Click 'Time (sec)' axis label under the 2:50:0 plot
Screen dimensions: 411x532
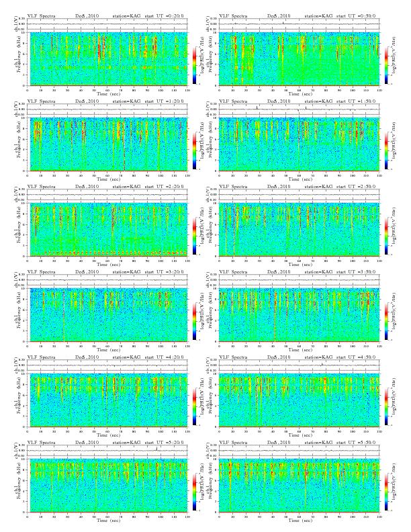click(300, 264)
